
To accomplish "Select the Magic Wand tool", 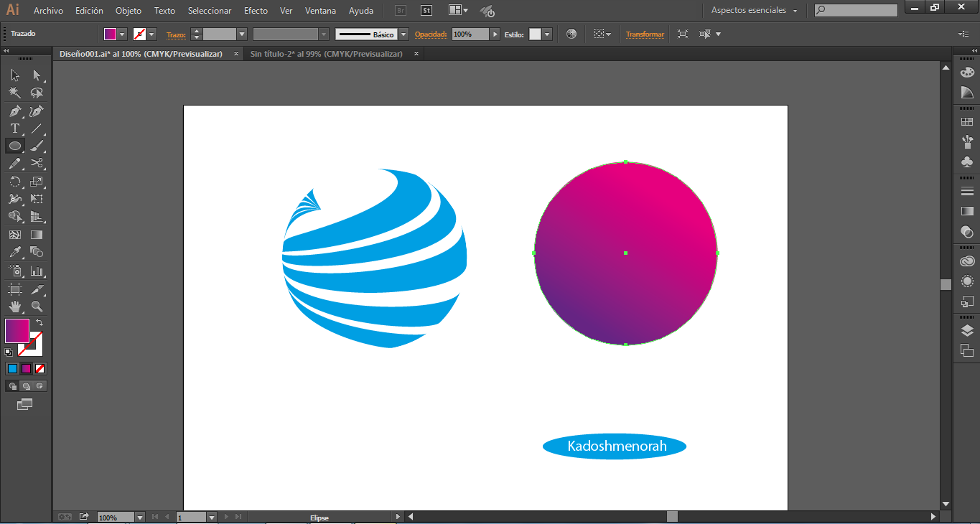I will [x=15, y=93].
